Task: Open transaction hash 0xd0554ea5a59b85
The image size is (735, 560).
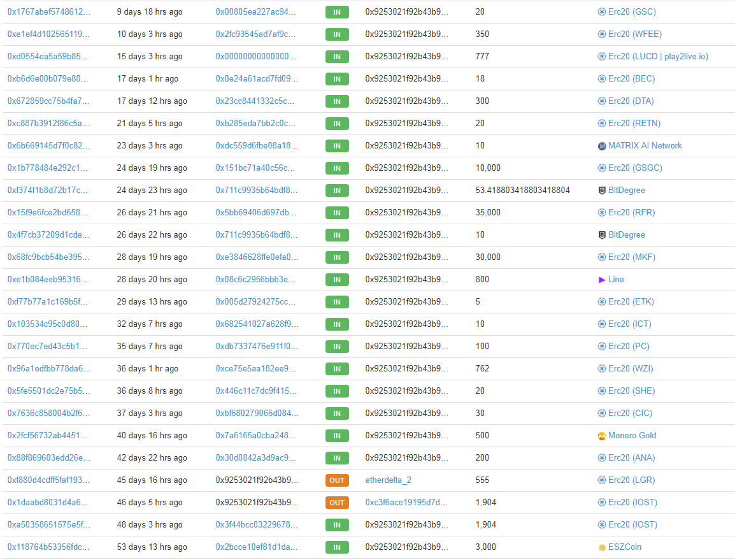Action: point(47,56)
